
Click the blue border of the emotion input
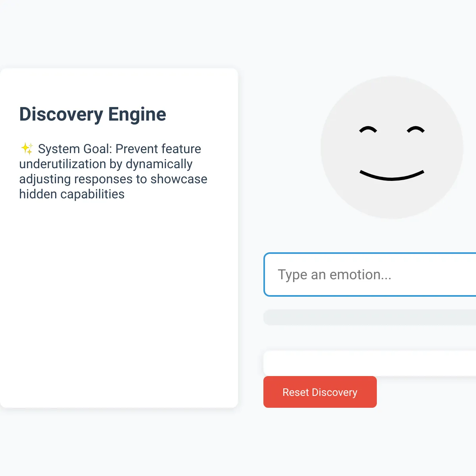pyautogui.click(x=265, y=275)
